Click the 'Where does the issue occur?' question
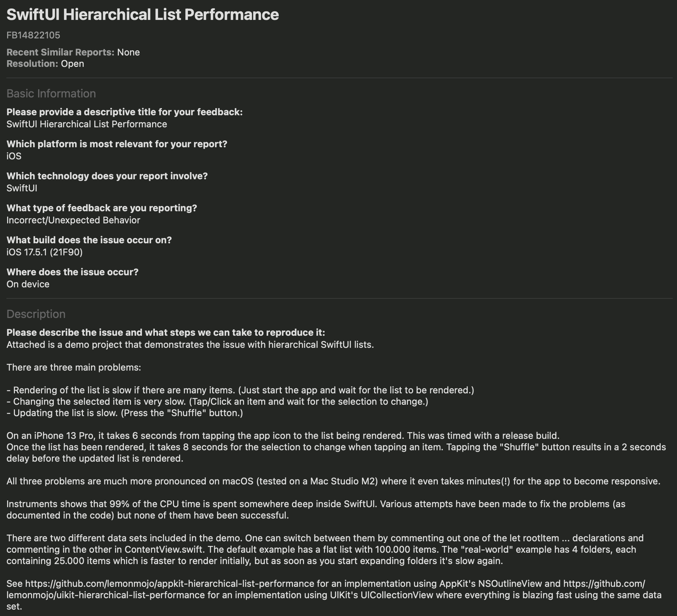Viewport: 677px width, 616px height. tap(72, 272)
